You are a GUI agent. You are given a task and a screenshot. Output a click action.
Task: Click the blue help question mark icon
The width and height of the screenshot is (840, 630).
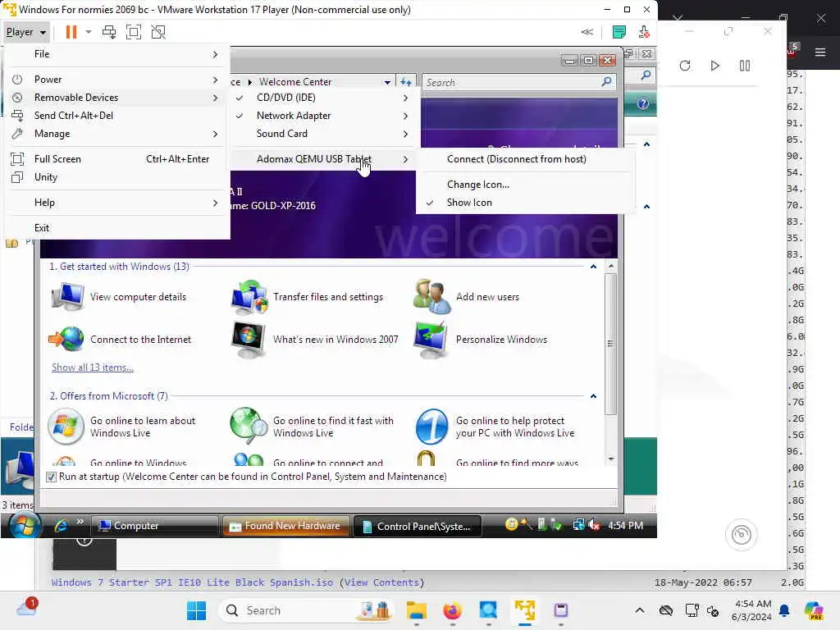point(643,104)
